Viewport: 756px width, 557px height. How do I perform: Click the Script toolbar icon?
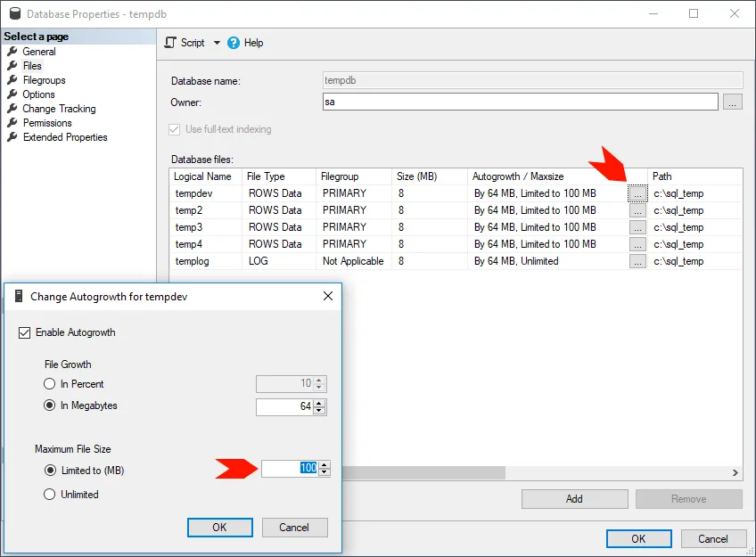coord(170,43)
